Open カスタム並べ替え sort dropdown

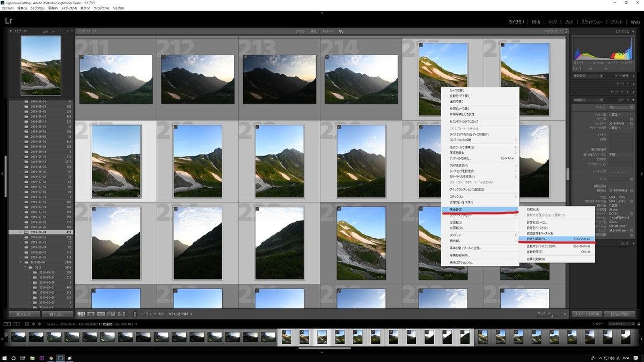click(180, 314)
